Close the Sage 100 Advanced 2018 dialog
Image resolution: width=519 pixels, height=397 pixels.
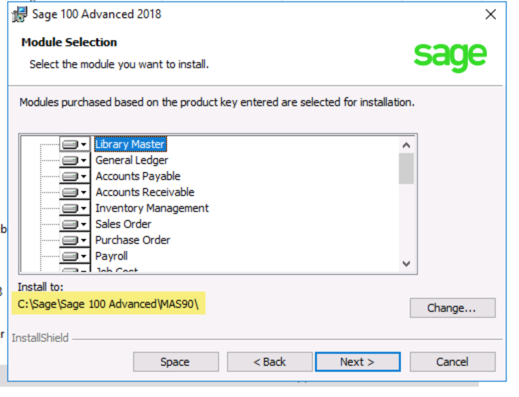pyautogui.click(x=491, y=14)
